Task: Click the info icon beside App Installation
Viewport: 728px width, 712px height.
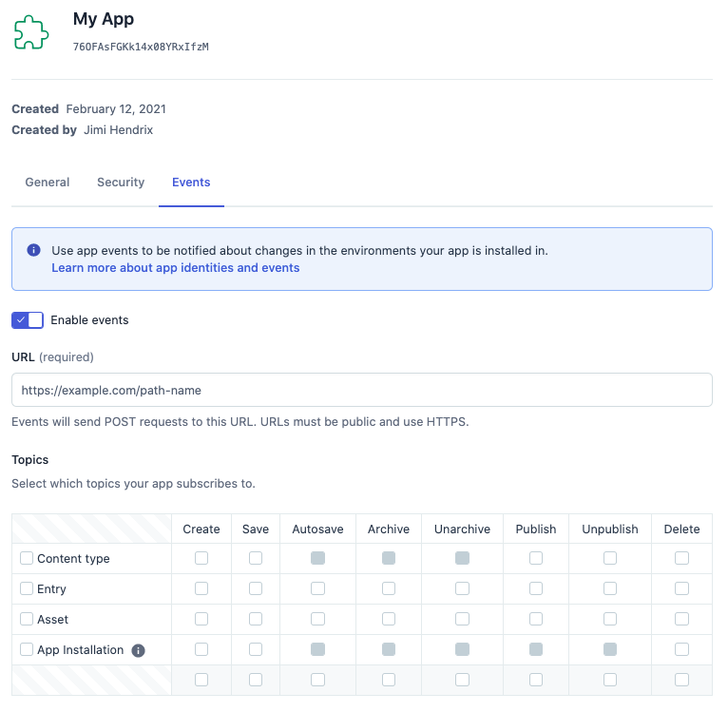Action: coord(138,651)
